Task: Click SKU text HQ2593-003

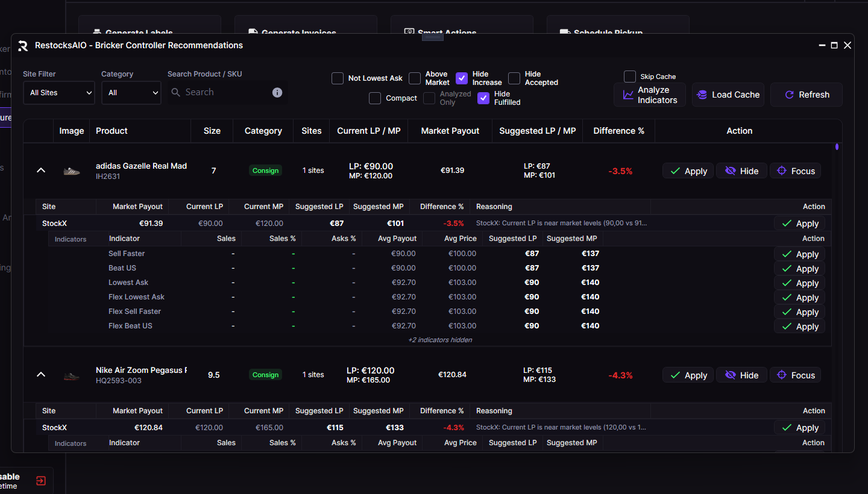Action: tap(119, 381)
